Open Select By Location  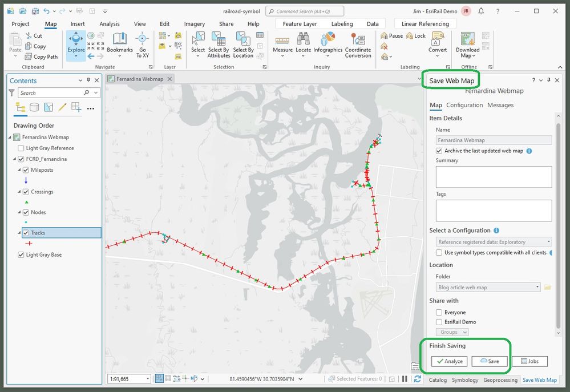coord(243,45)
